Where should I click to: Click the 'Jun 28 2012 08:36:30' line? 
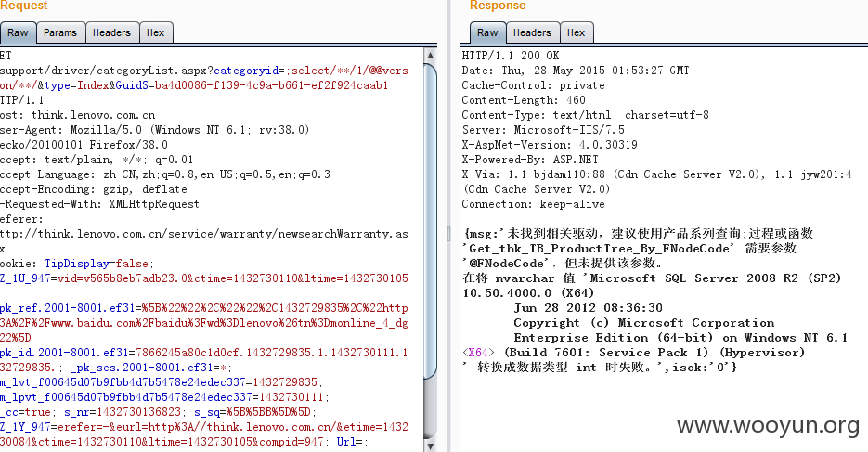pyautogui.click(x=588, y=307)
